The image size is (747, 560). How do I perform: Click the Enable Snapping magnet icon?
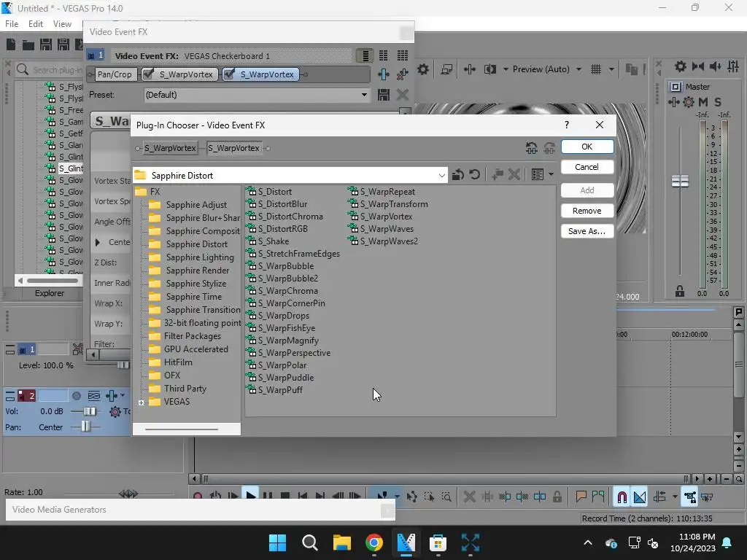[622, 497]
